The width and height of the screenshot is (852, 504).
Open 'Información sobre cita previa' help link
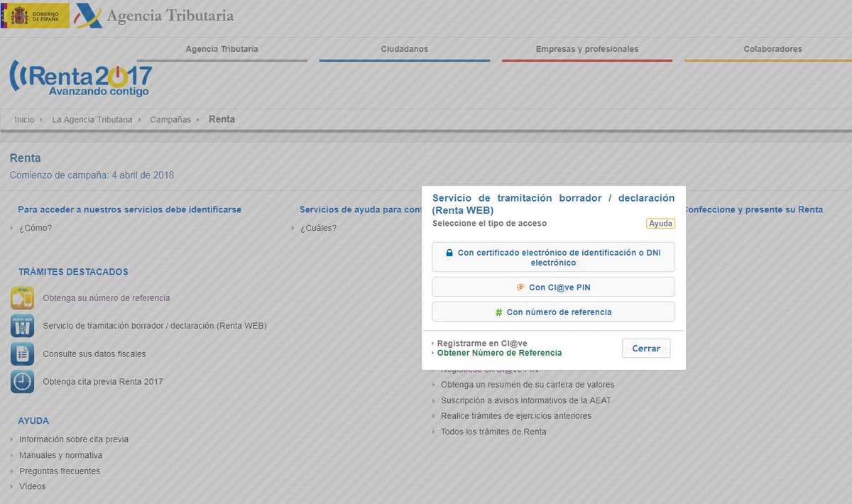pos(74,439)
